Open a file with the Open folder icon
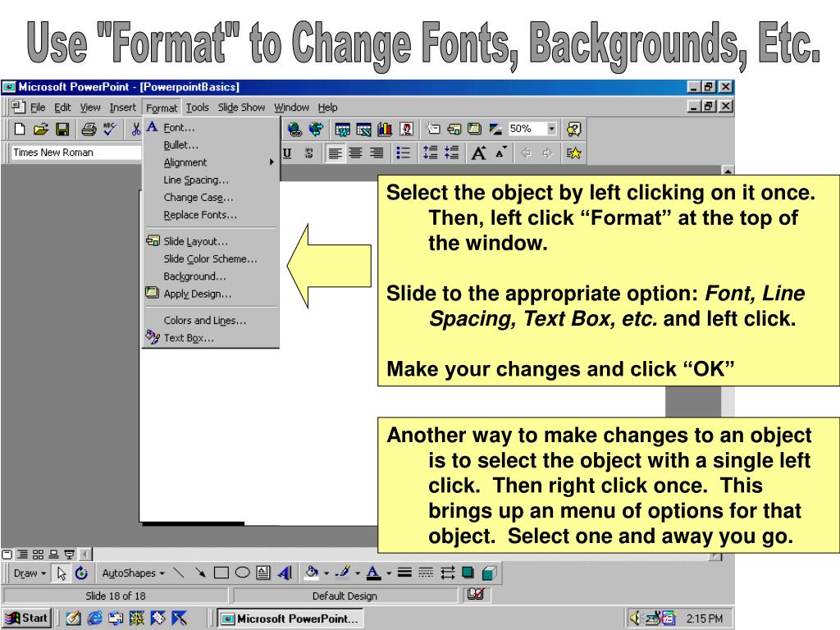Screen dimensions: 840x630 41,129
